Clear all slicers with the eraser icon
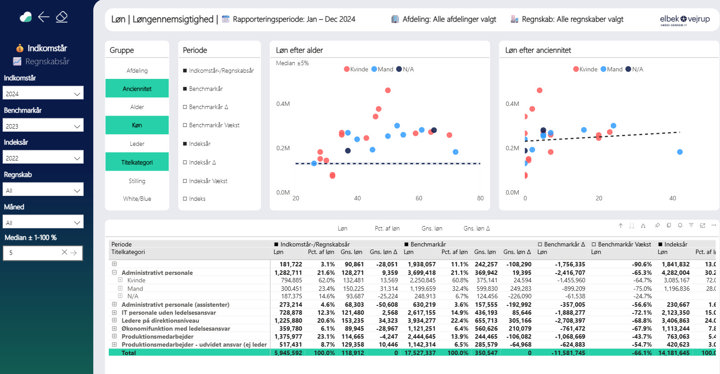 62,17
